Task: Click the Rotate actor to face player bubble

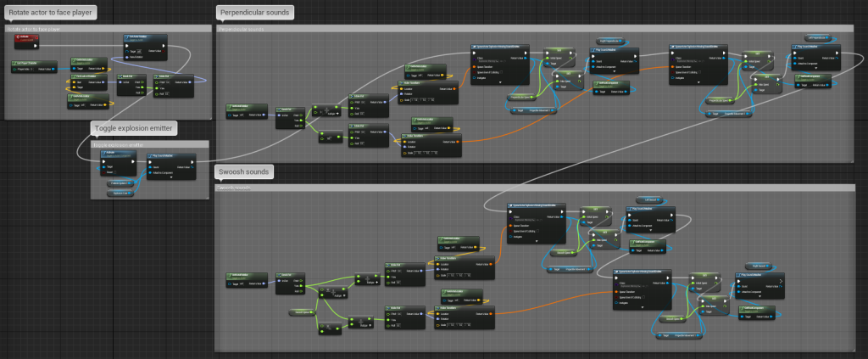Action: click(x=49, y=13)
